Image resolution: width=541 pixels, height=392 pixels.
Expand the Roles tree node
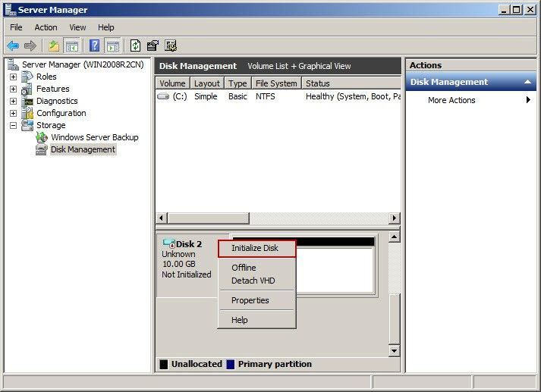click(13, 77)
